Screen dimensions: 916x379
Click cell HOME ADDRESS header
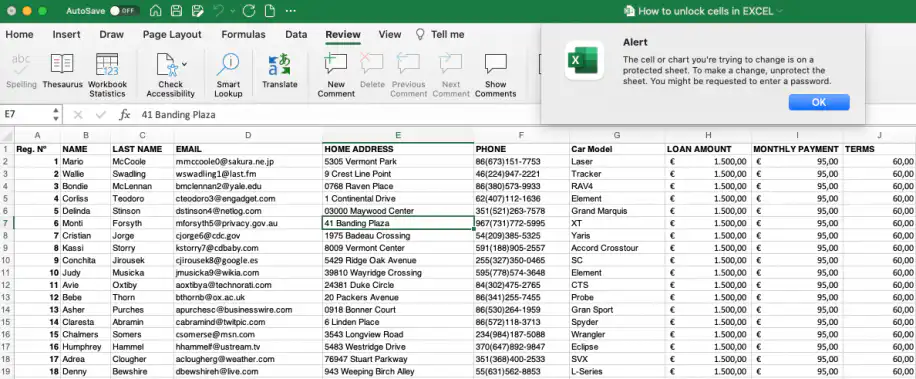pyautogui.click(x=398, y=149)
